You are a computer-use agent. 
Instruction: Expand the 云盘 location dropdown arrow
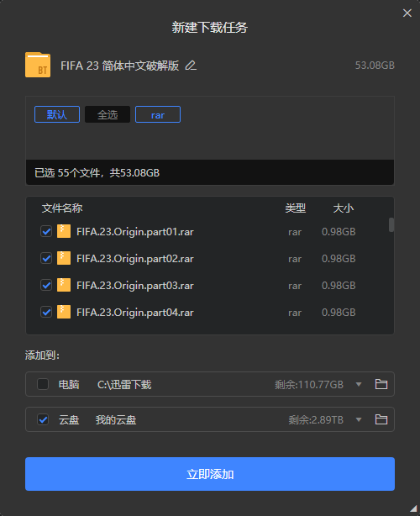(359, 419)
